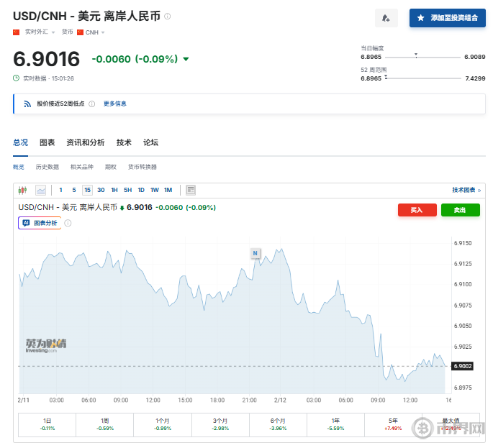Click the green 卖出 sell button
Screen dimensions: 493x448
(460, 210)
